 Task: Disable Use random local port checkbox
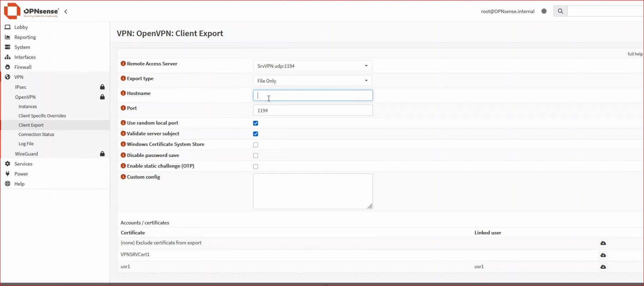point(255,123)
